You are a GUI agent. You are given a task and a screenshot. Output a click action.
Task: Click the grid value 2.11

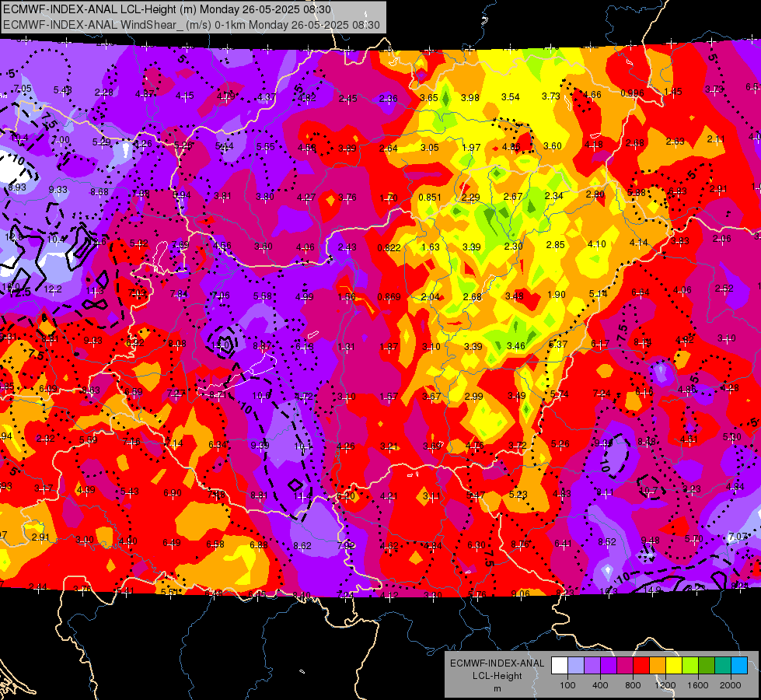pyautogui.click(x=716, y=139)
